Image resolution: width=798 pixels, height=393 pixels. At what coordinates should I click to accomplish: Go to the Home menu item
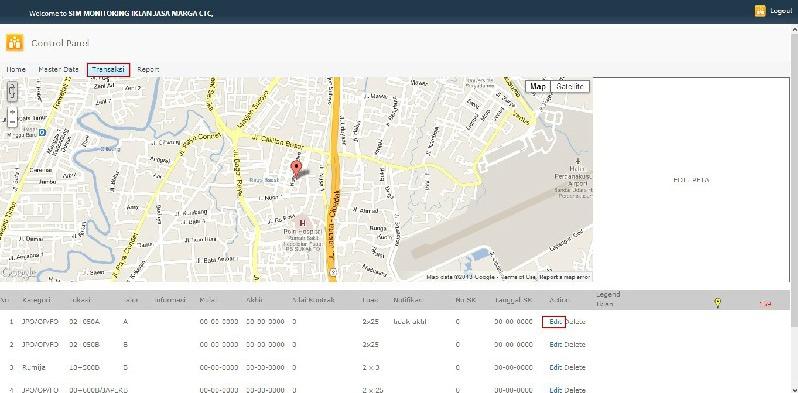pyautogui.click(x=16, y=69)
